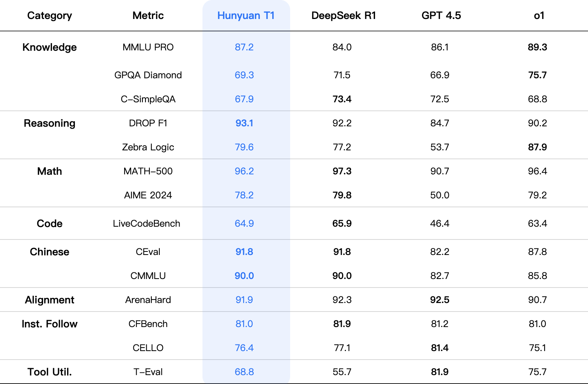
Task: Select GPT 4.5's ArenaHard score 92.5
Action: tap(440, 300)
